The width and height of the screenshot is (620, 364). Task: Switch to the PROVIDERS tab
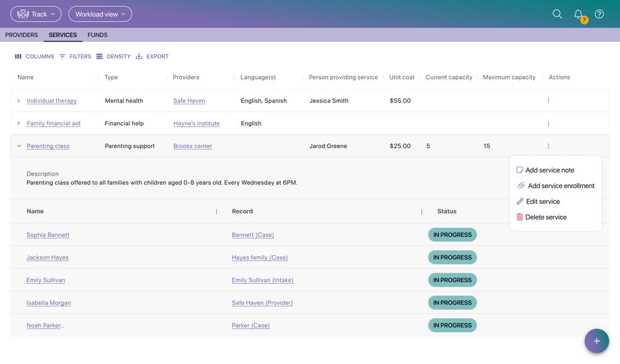[x=22, y=35]
